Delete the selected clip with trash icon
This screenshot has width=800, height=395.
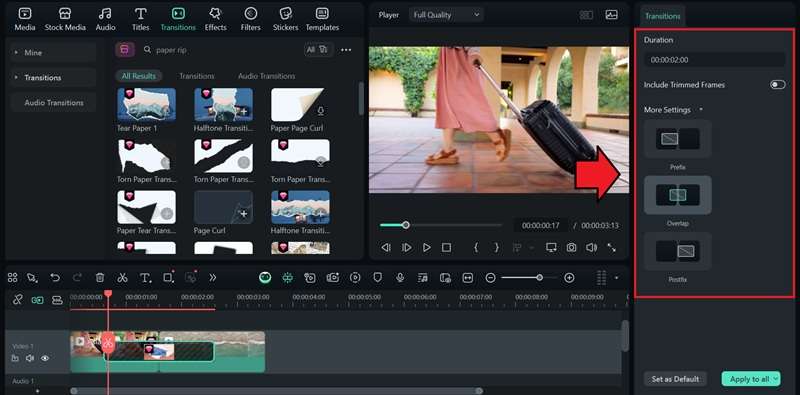point(100,278)
